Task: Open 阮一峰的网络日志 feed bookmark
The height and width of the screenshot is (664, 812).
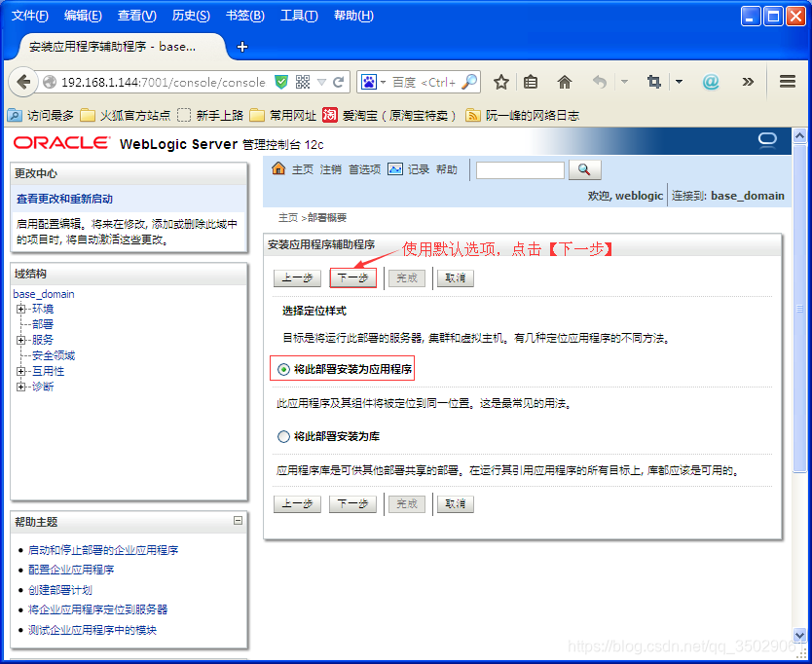Action: (x=523, y=116)
